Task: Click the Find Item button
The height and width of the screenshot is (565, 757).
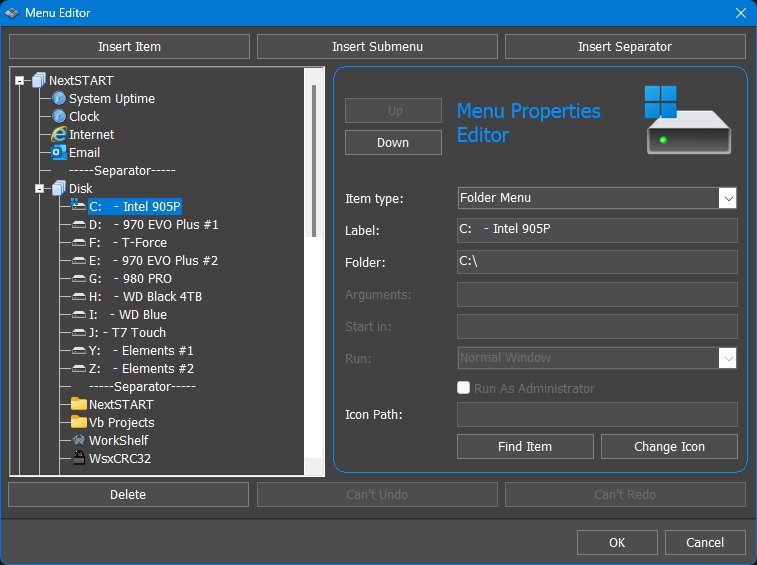Action: (525, 447)
